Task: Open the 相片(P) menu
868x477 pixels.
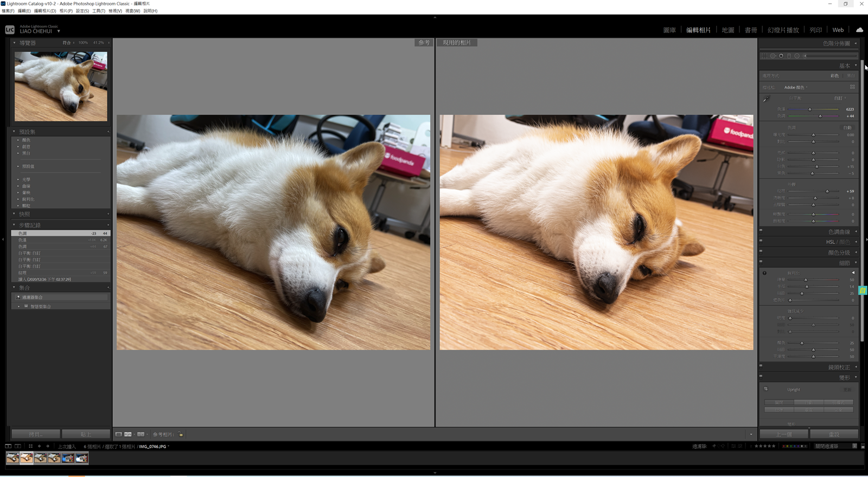Action: point(66,11)
